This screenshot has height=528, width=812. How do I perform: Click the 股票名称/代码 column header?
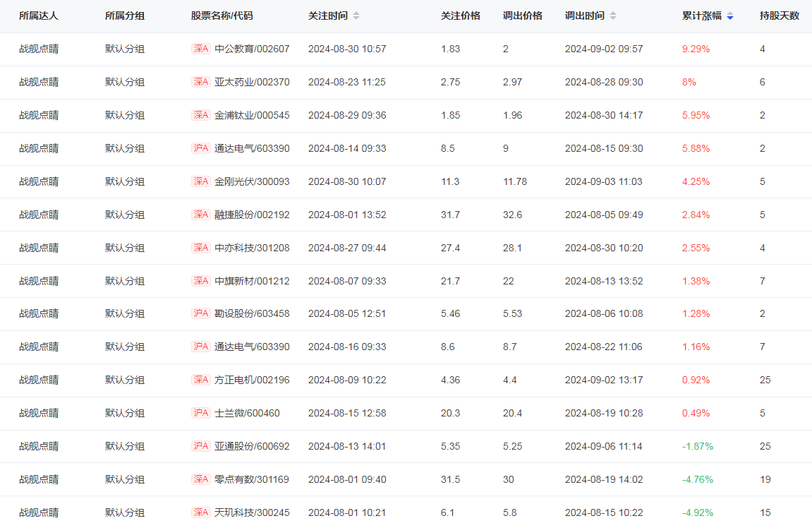tap(222, 16)
